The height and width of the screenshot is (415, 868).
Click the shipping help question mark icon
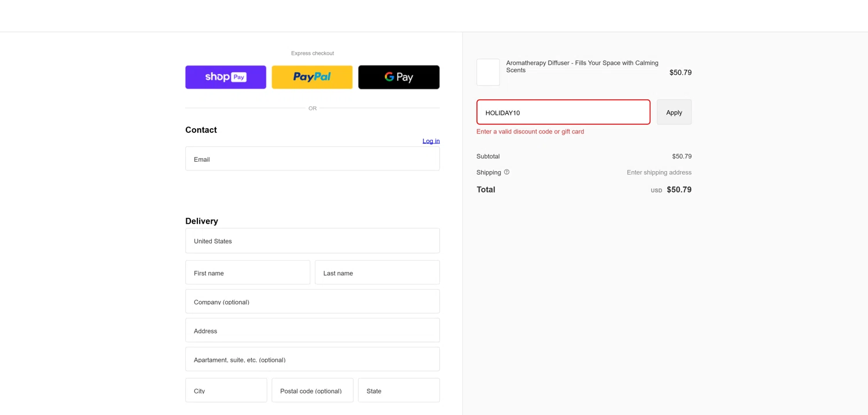point(506,172)
